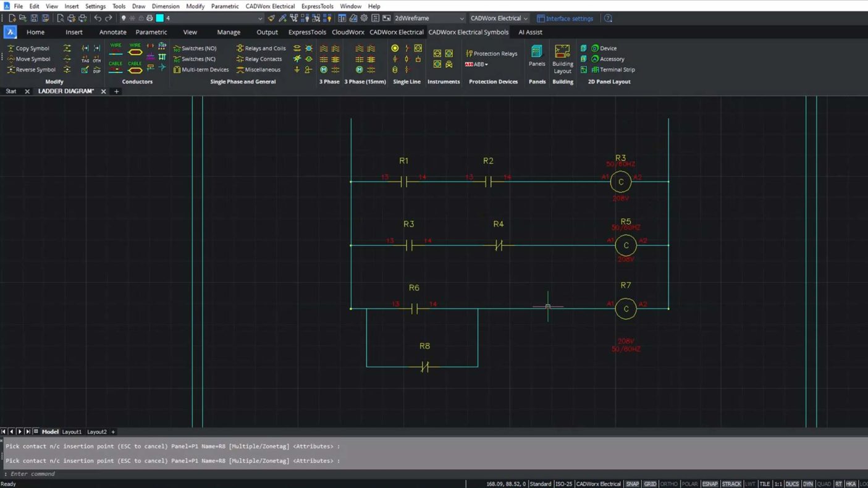Open Protection Relays symbols
Viewport: 868px width, 488px height.
coord(491,54)
